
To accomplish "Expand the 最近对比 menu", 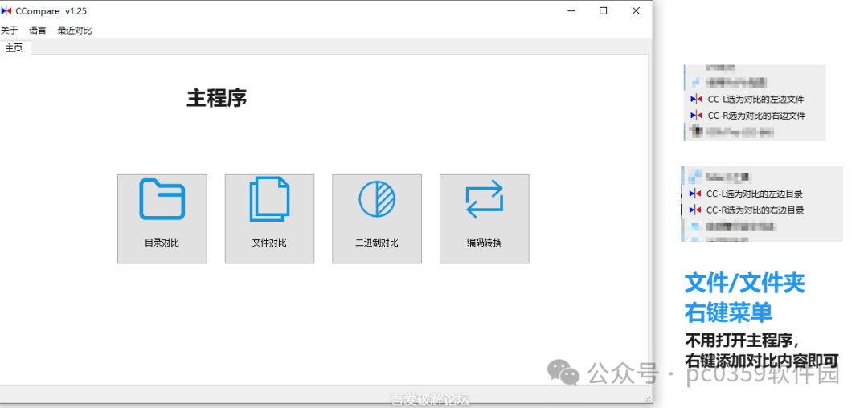I will [x=75, y=31].
